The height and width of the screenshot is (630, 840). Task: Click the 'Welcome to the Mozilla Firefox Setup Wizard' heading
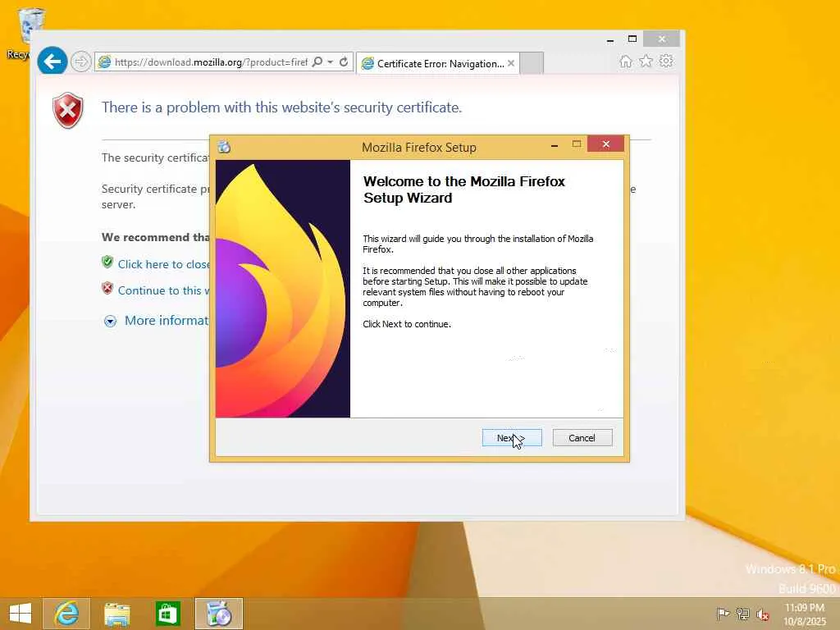[464, 189]
